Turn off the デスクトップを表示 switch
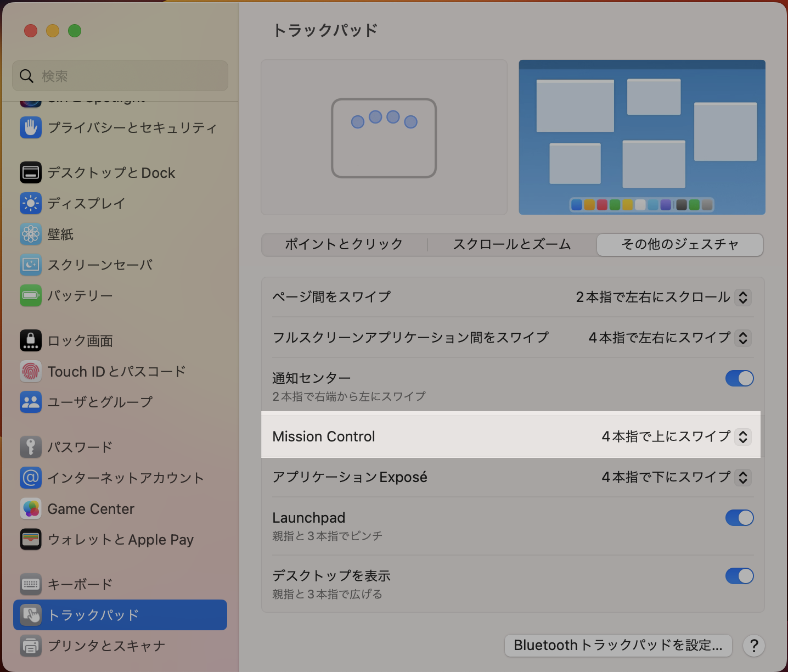The width and height of the screenshot is (788, 672). pyautogui.click(x=739, y=576)
